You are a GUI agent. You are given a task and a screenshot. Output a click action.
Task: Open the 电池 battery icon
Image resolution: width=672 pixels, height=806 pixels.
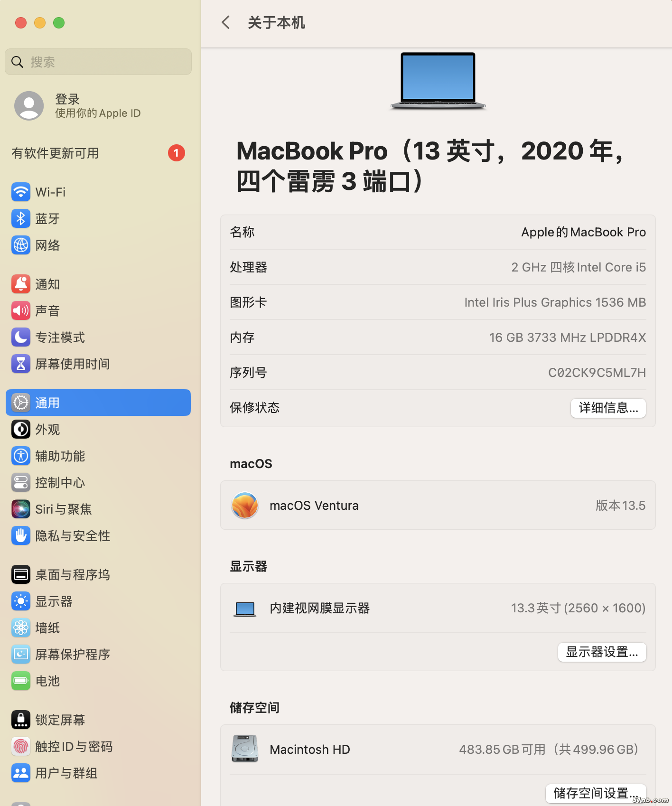21,681
